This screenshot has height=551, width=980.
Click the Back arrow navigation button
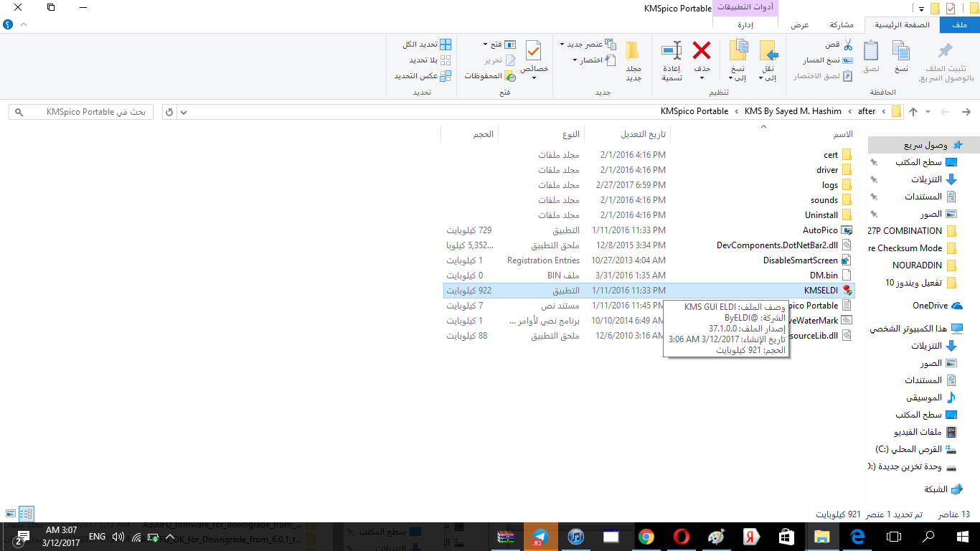966,112
